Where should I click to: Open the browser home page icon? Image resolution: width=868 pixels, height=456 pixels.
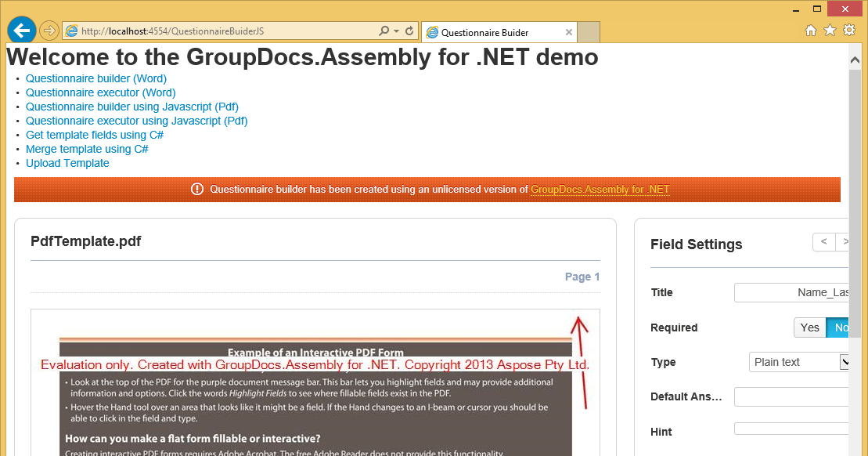point(811,30)
